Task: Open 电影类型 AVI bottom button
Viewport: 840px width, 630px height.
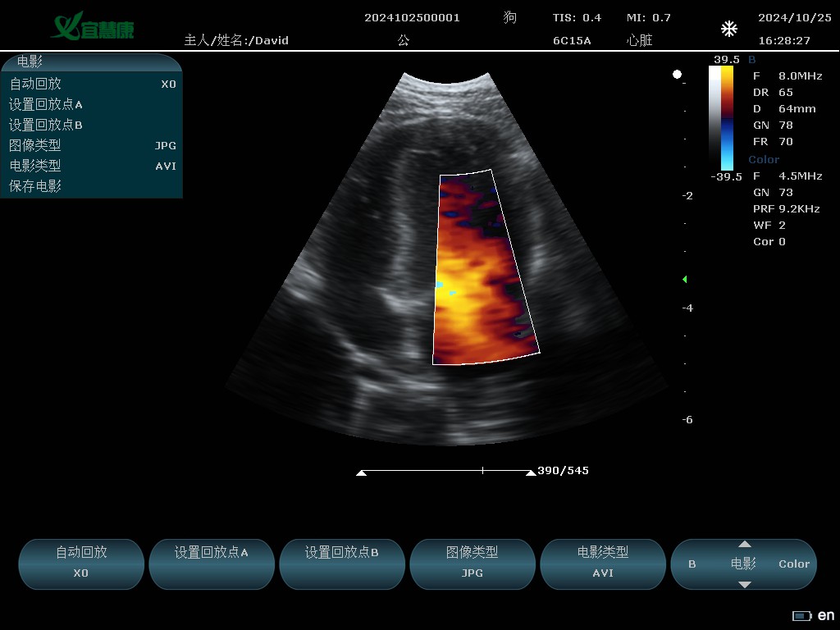Action: [x=602, y=564]
